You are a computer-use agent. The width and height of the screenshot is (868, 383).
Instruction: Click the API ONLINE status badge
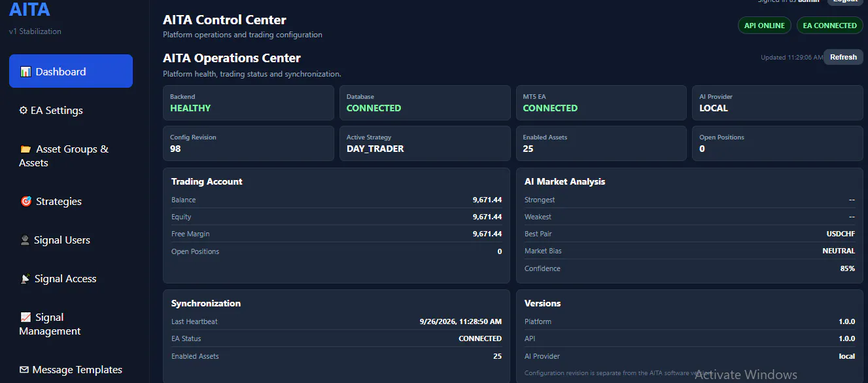[764, 26]
